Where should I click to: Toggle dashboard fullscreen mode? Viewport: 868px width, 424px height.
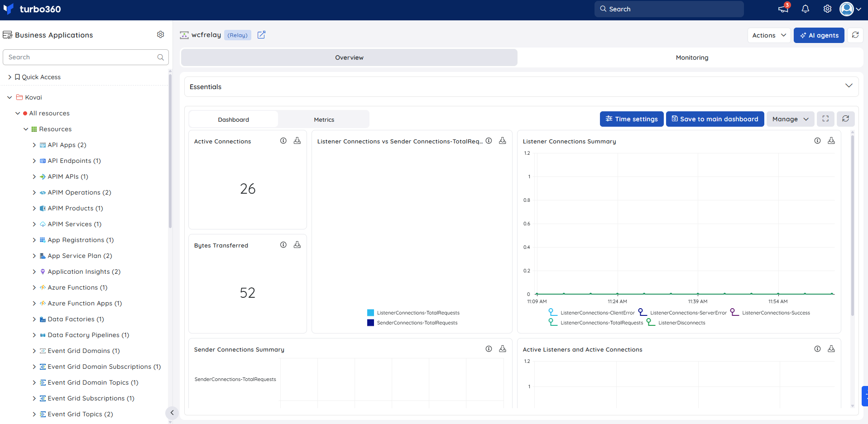coord(825,119)
